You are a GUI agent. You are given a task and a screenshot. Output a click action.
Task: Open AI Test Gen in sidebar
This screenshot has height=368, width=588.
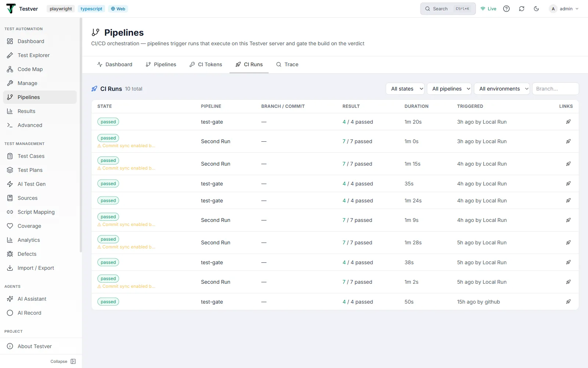tap(40, 184)
